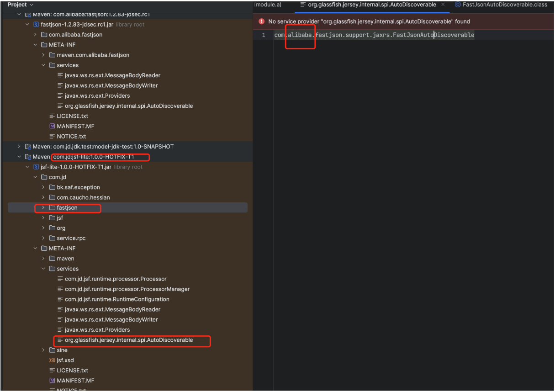555x392 pixels.
Task: Click the FastJsonAutoDiscoverable code line in editor
Action: coord(374,35)
